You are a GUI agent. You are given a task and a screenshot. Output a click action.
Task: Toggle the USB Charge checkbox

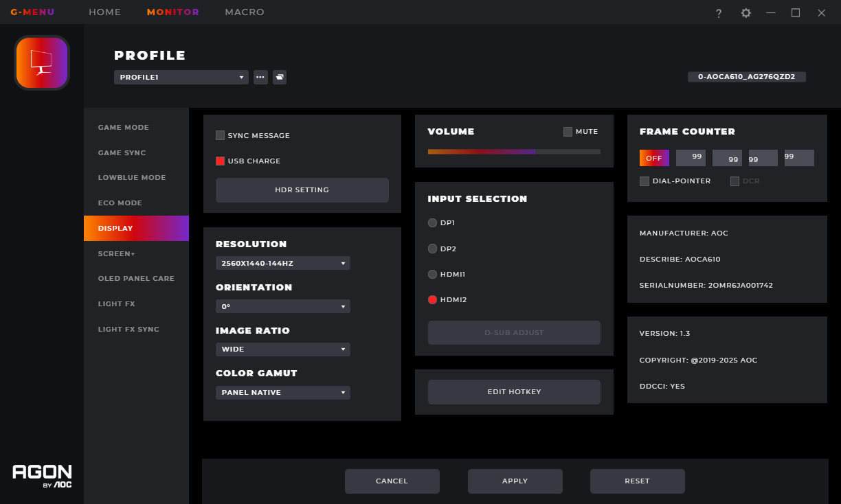(221, 161)
